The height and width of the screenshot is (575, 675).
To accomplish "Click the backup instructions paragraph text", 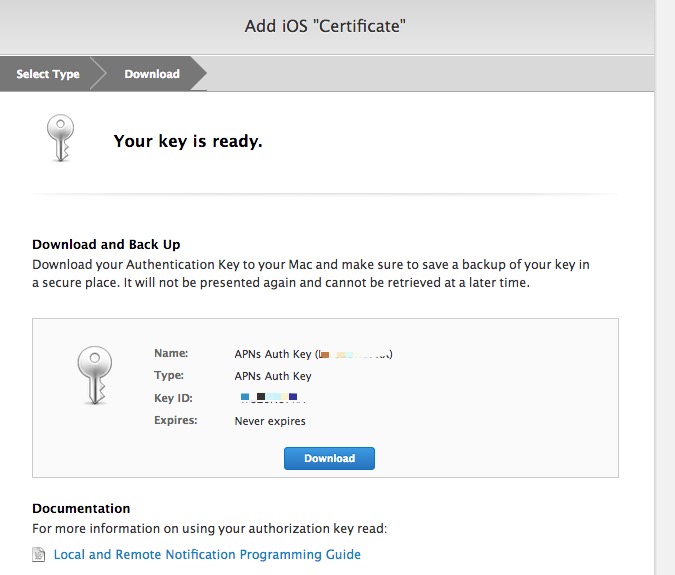I will click(310, 273).
